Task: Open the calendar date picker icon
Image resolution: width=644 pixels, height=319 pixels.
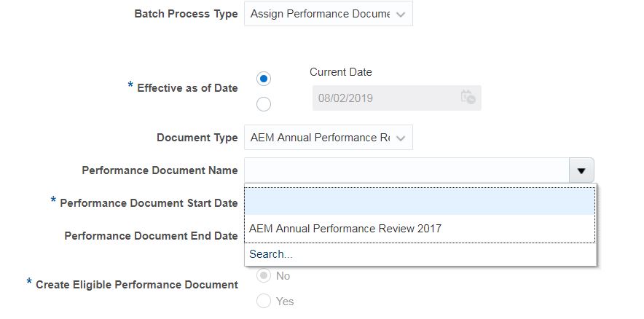Action: point(468,98)
